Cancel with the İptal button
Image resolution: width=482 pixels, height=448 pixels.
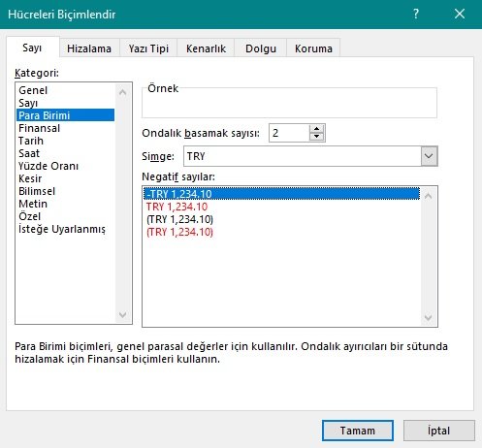[438, 431]
